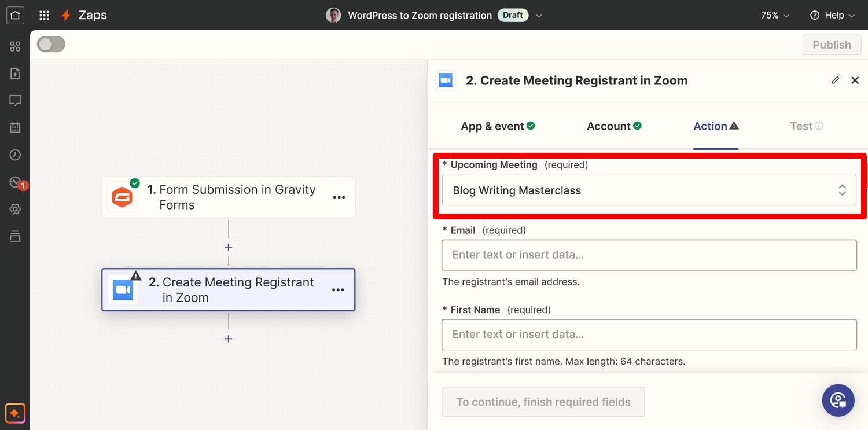Open options menu for Gravity Forms step
The width and height of the screenshot is (868, 430).
pyautogui.click(x=339, y=197)
